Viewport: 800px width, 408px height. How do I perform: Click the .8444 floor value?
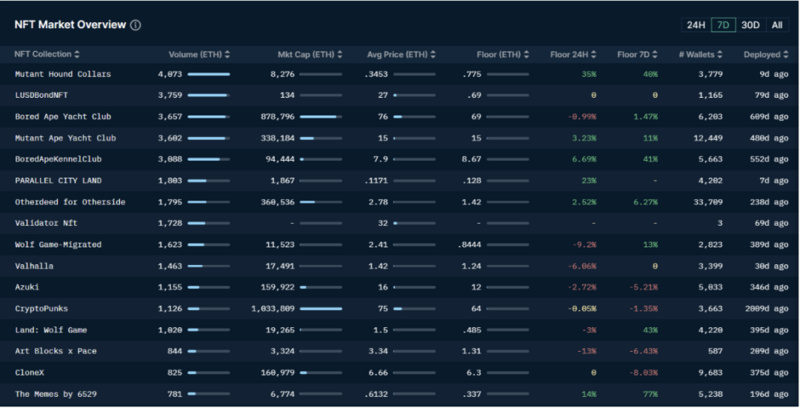pos(469,245)
